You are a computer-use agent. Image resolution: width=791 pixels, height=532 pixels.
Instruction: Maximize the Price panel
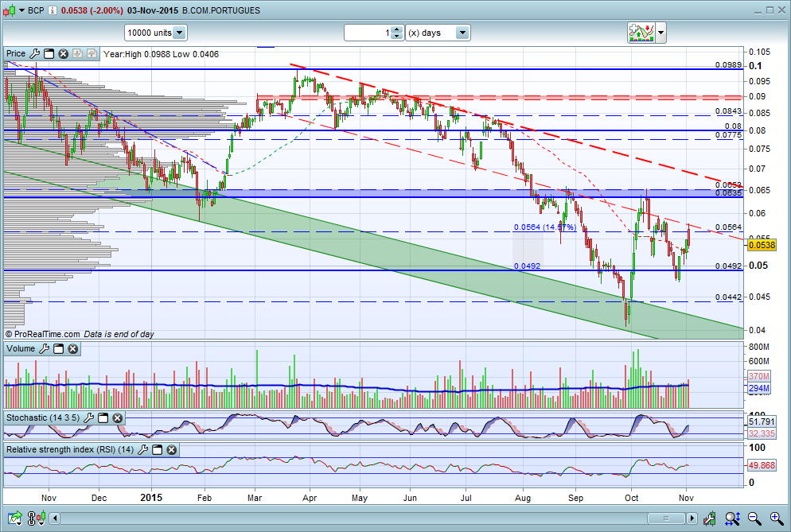[x=49, y=53]
